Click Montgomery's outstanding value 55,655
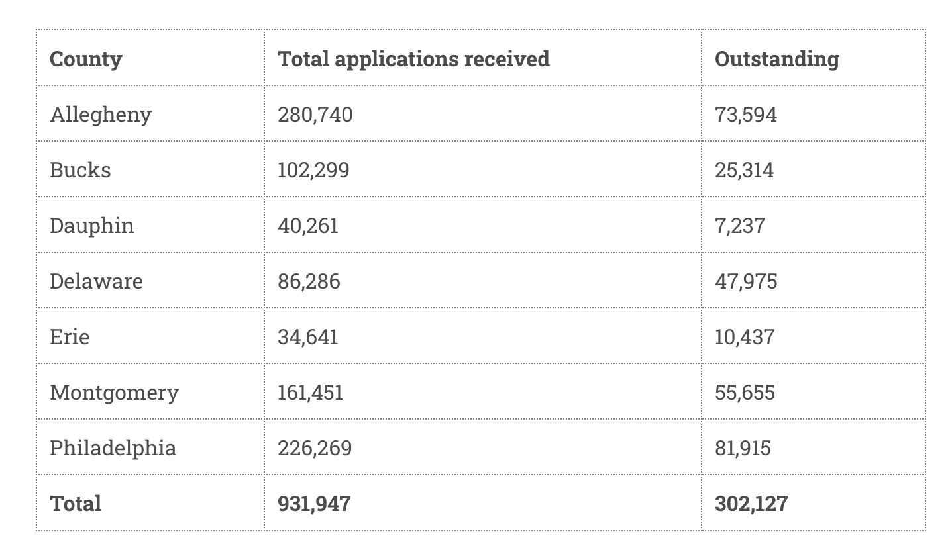 (745, 393)
